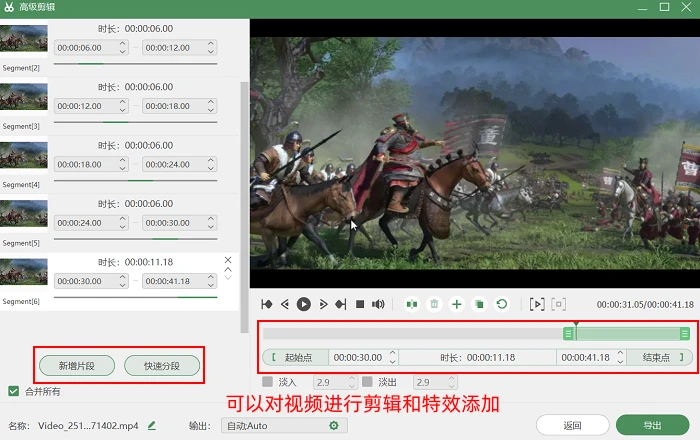Click Segment[5] end time stepper
Viewport: 700px width, 440px height.
click(211, 223)
